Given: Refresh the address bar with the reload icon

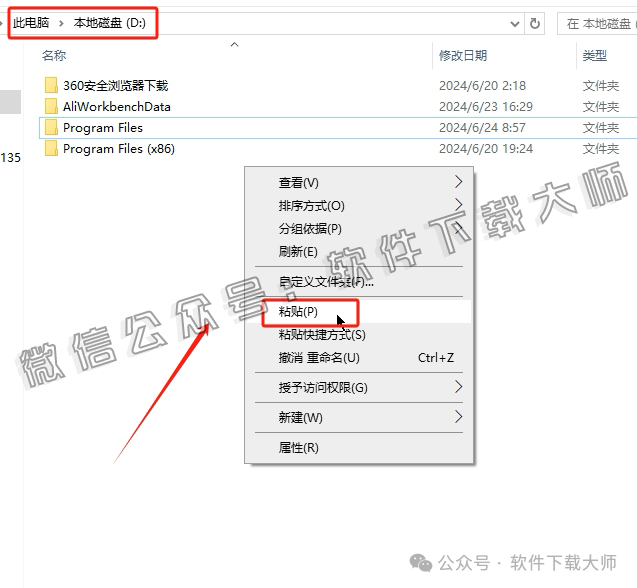Looking at the screenshot, I should tap(535, 24).
